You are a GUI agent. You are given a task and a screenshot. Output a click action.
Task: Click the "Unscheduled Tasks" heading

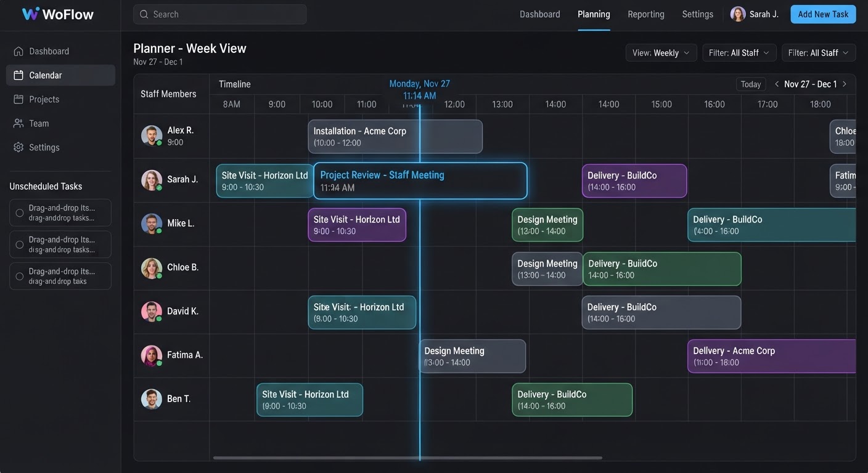tap(46, 187)
